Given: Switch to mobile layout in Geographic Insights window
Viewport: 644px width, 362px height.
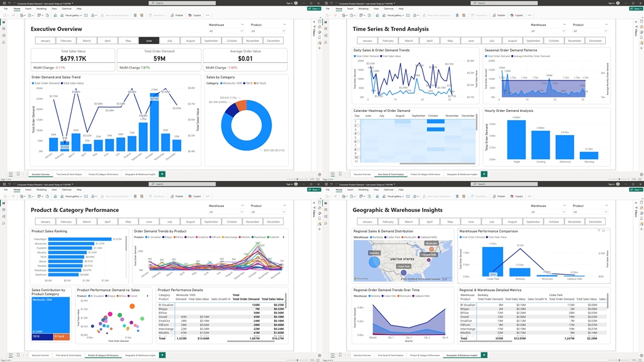Looking at the screenshot, I should pos(340,355).
